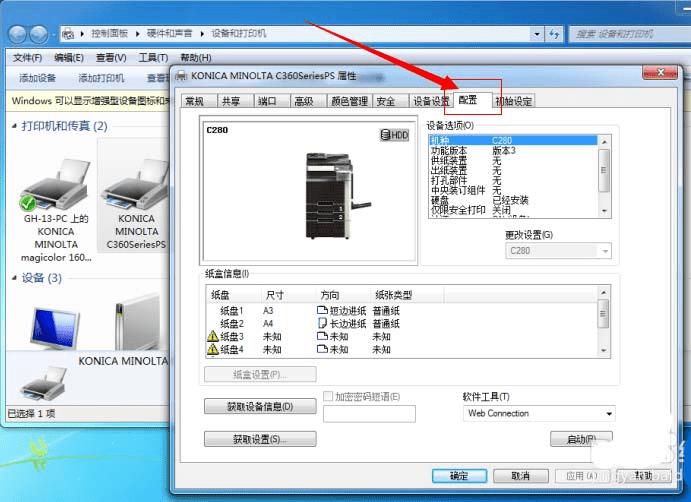Switch to the 颜色管理 tab
The image size is (691, 502).
pyautogui.click(x=349, y=101)
